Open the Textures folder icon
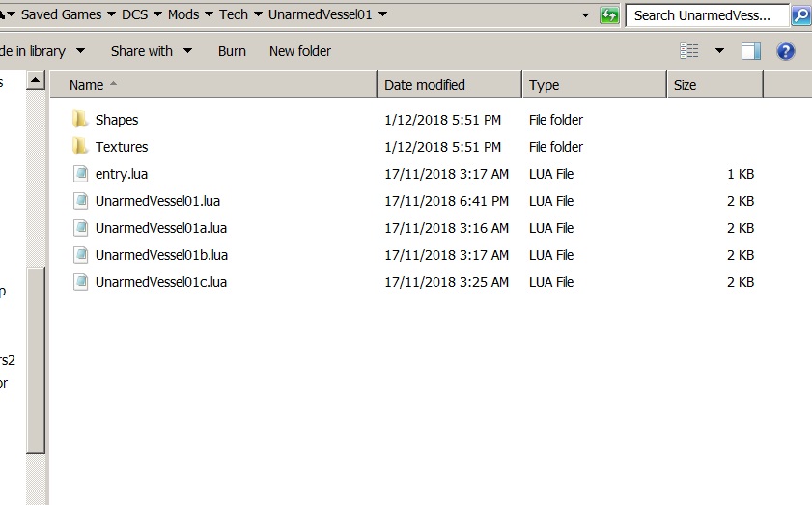812x505 pixels. pyautogui.click(x=80, y=147)
